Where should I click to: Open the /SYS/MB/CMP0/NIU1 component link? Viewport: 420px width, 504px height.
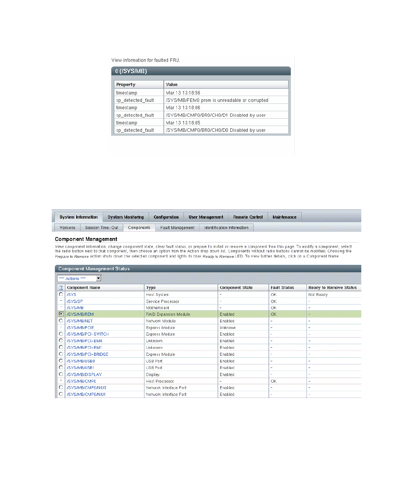[86, 394]
